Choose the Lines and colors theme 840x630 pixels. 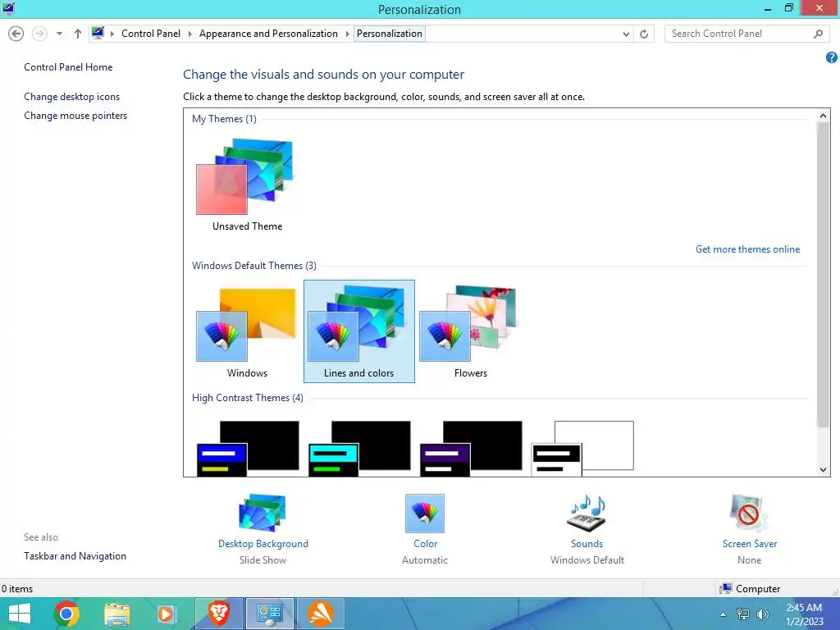coord(359,331)
